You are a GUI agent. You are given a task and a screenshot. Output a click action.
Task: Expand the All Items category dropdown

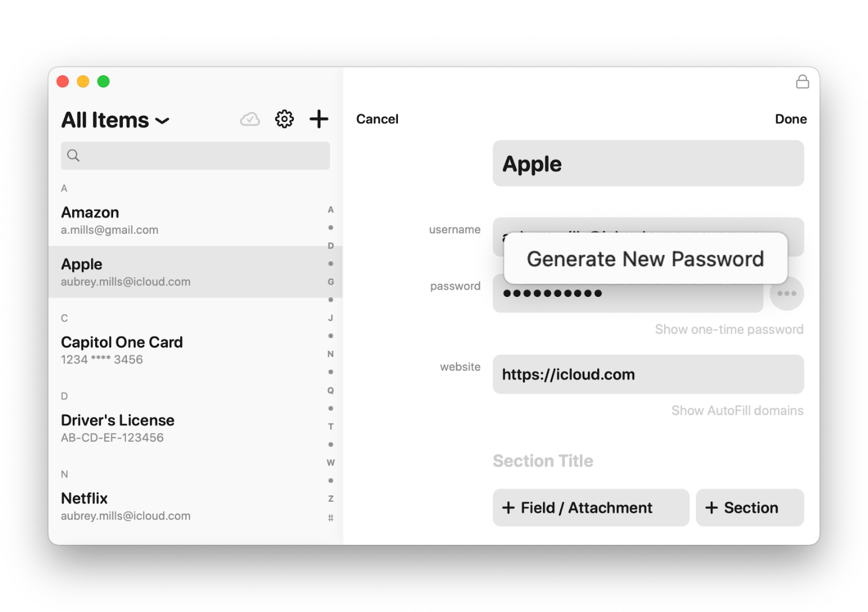(x=115, y=120)
